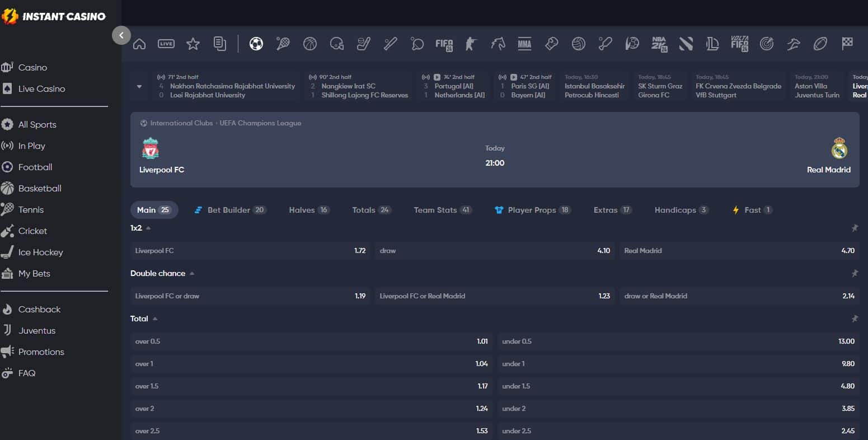Select the rugby ball icon
This screenshot has width=868, height=440.
tap(820, 44)
